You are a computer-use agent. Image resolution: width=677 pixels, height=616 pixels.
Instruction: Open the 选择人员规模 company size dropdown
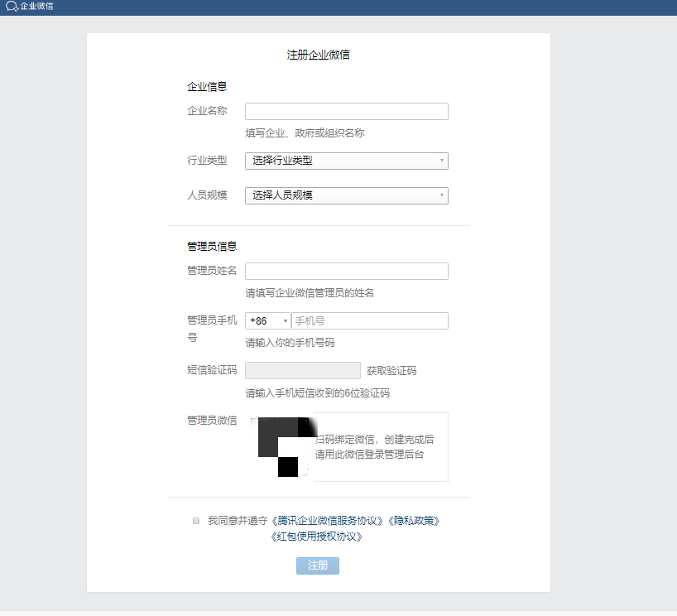click(x=346, y=195)
